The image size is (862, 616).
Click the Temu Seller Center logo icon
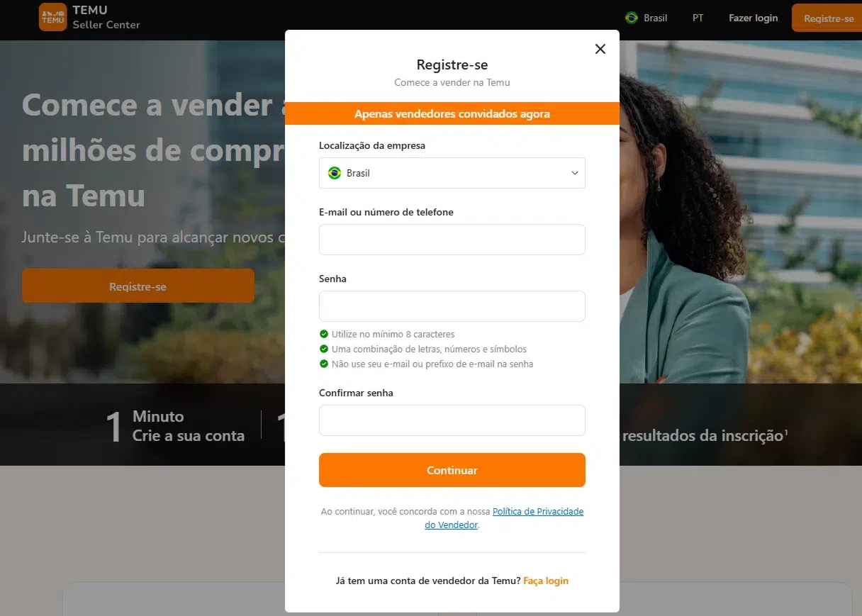[52, 17]
